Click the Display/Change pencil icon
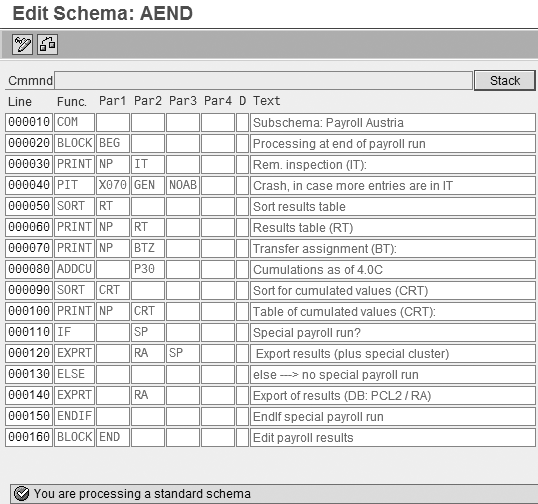The height and width of the screenshot is (504, 538). coord(22,44)
